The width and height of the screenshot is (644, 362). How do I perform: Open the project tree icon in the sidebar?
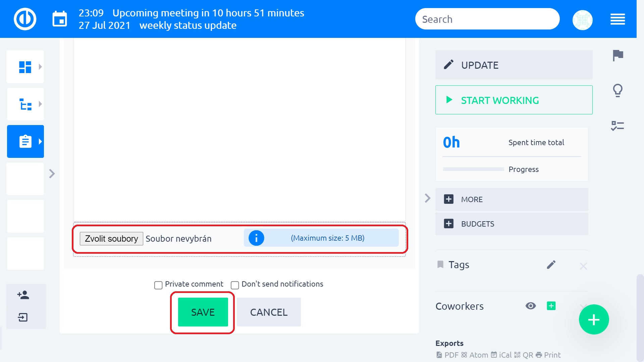point(25,104)
